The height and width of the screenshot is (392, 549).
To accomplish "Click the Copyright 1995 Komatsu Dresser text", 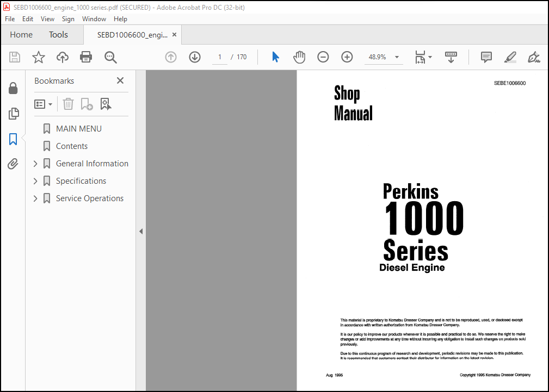I will [x=495, y=375].
